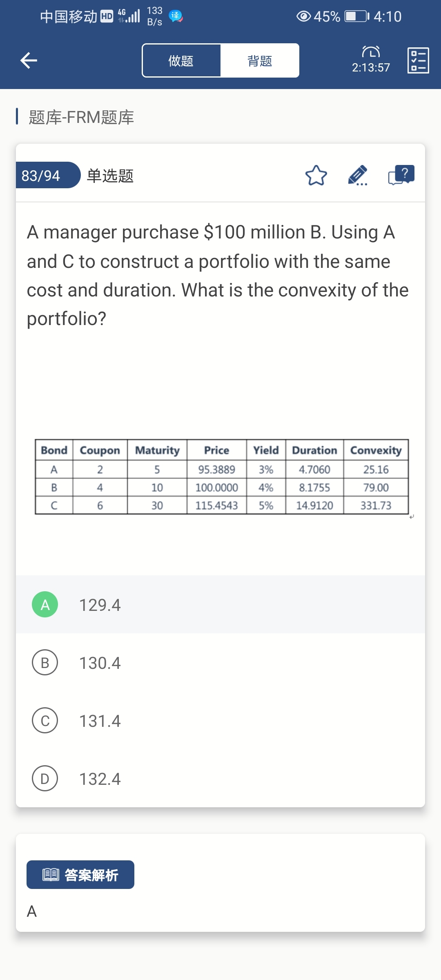This screenshot has width=441, height=980.
Task: Favorite question with star icon
Action: (x=316, y=176)
